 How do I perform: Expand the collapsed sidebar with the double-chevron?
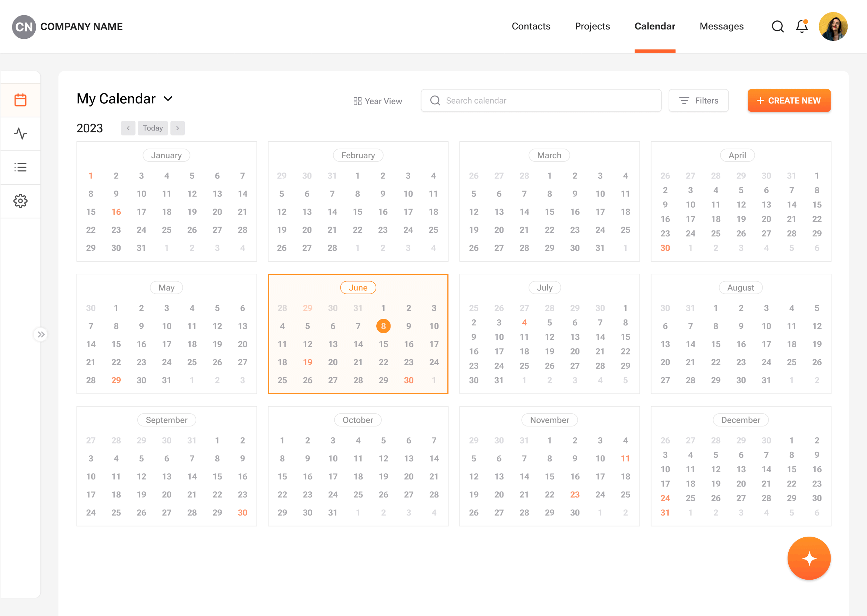point(41,334)
